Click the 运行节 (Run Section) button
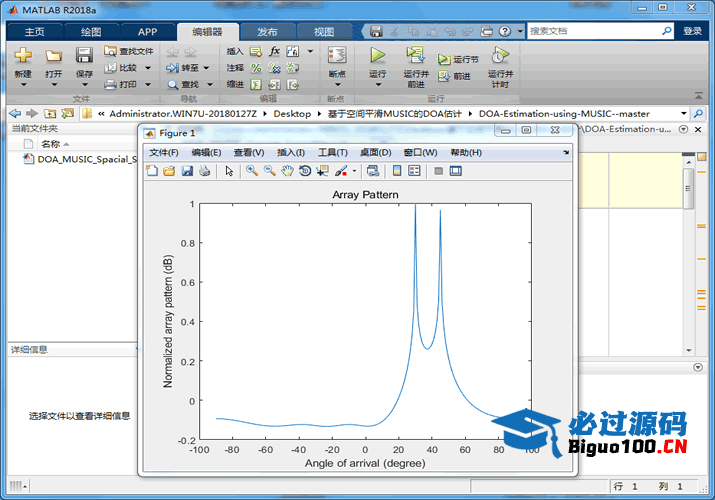This screenshot has width=715, height=500. (458, 59)
